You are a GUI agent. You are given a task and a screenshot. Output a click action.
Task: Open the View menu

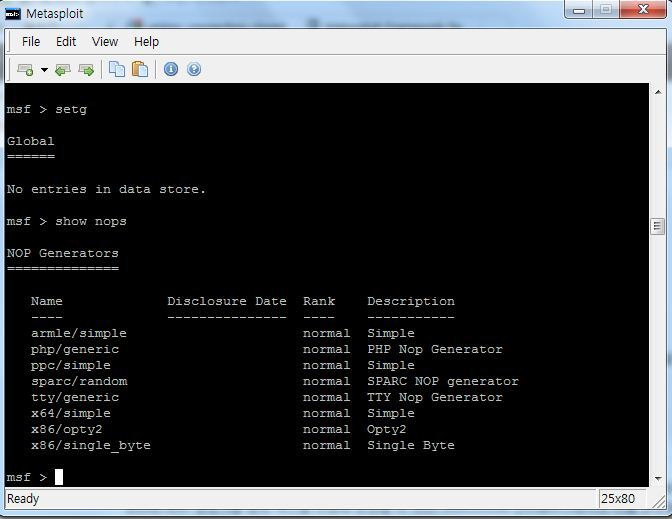click(105, 42)
